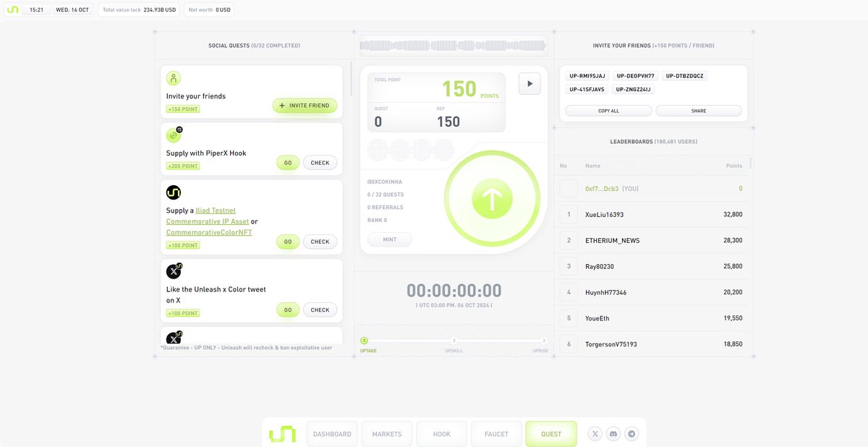Image resolution: width=868 pixels, height=447 pixels.
Task: Select leaderboard row YoueEth
Action: (654, 318)
